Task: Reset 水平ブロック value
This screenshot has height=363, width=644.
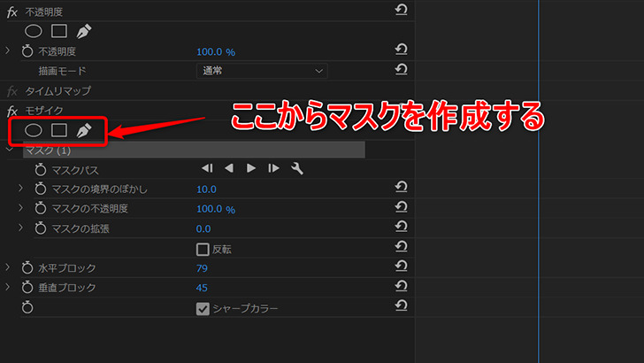Action: (x=401, y=266)
